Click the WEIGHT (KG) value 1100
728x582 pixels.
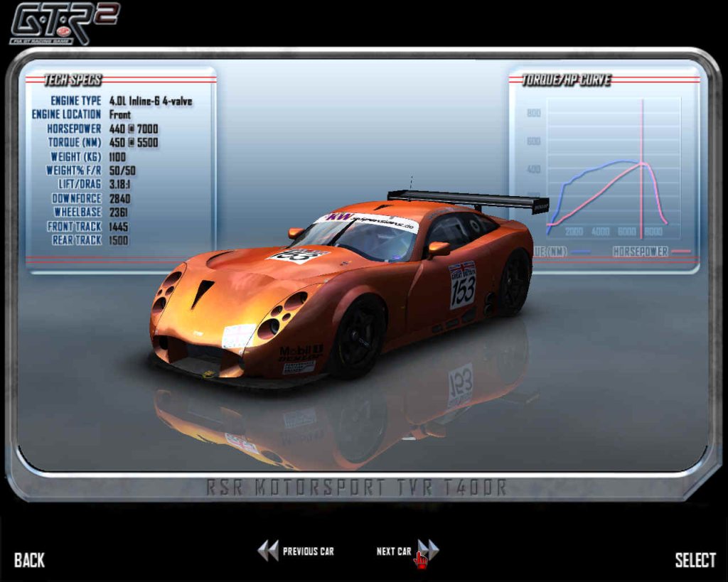click(x=117, y=157)
